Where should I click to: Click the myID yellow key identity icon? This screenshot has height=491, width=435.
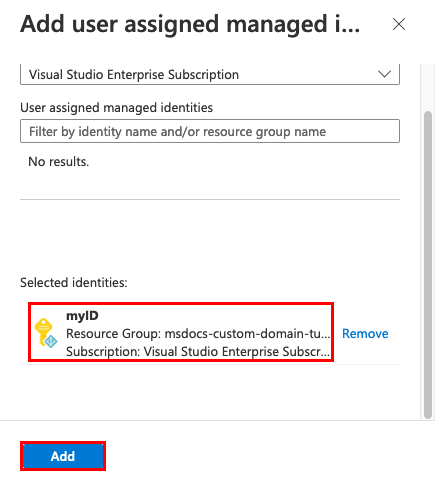46,333
